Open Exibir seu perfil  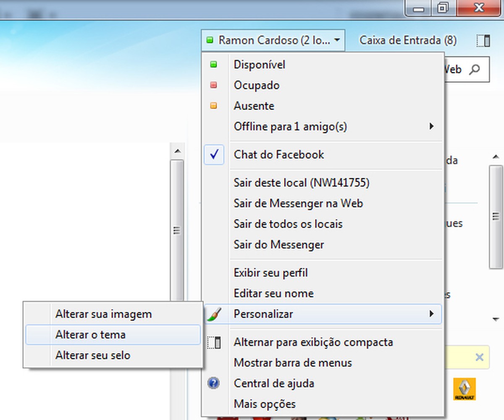(323, 273)
